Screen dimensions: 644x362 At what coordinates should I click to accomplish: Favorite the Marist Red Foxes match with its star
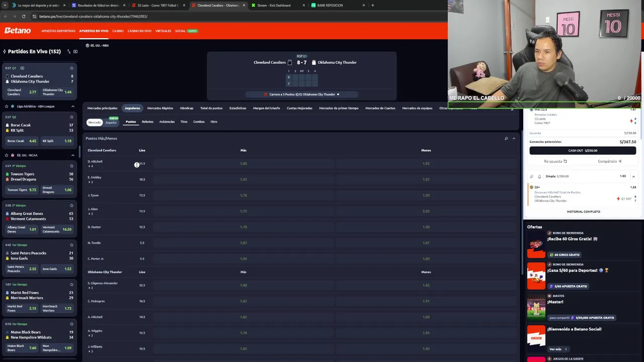(71, 284)
